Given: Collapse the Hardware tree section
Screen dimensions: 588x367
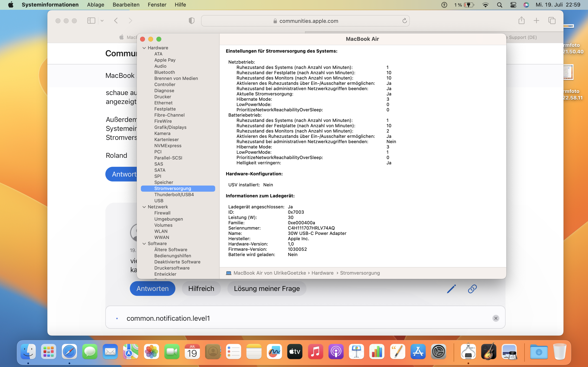Looking at the screenshot, I should [x=144, y=48].
